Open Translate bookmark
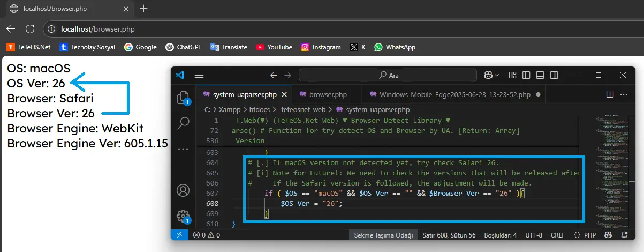The height and width of the screenshot is (252, 644). point(229,47)
